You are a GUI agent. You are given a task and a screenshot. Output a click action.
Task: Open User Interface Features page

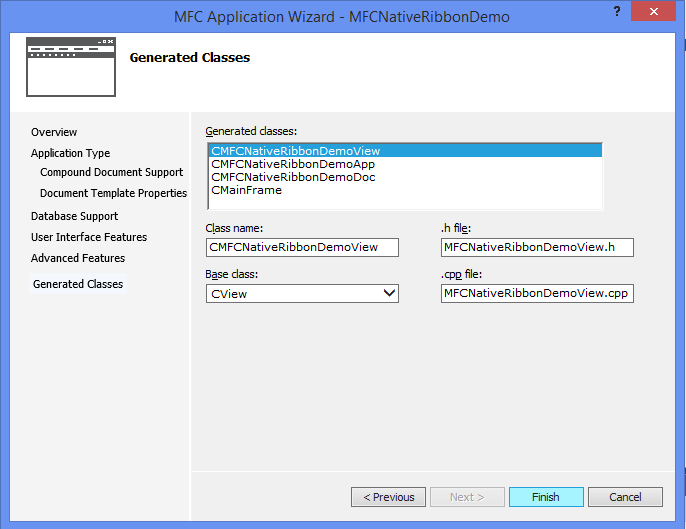coord(89,237)
